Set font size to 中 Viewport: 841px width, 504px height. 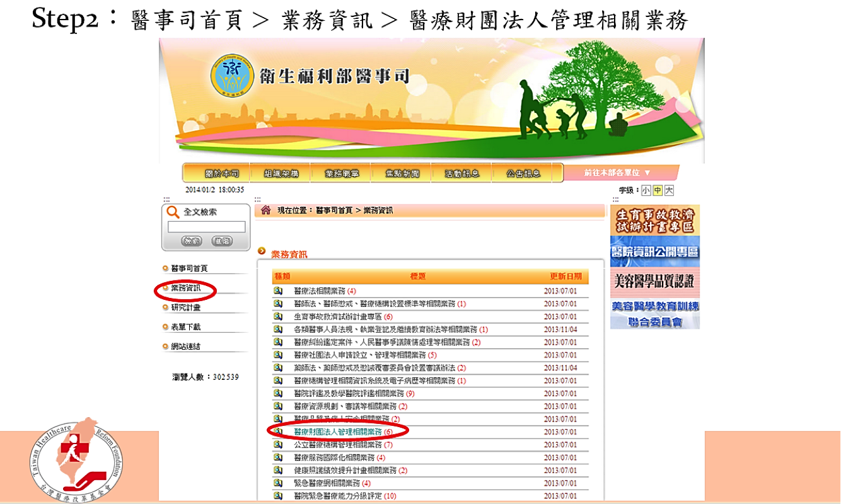[x=658, y=190]
